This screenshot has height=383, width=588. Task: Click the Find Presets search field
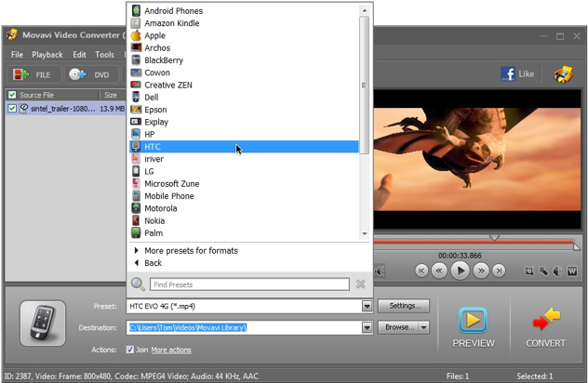(249, 284)
